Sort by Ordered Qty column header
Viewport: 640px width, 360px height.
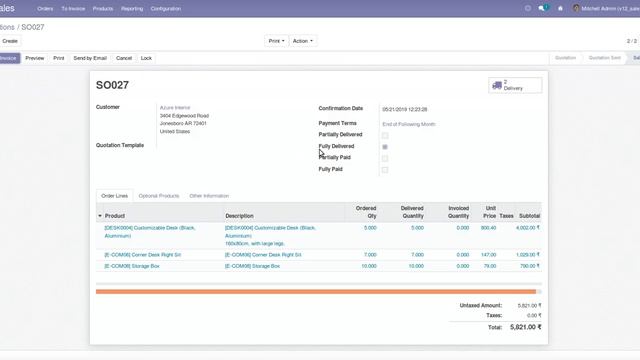point(365,212)
